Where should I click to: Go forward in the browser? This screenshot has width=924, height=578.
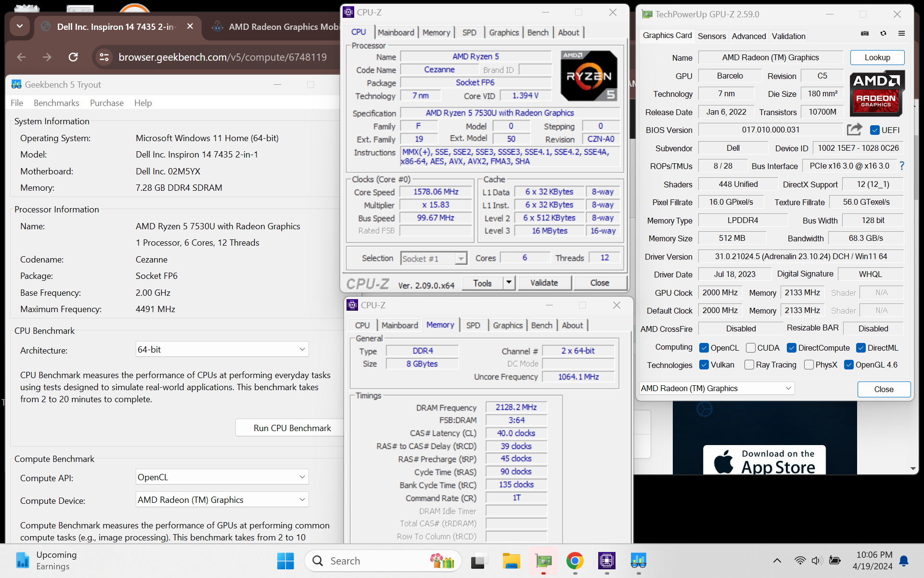[47, 57]
